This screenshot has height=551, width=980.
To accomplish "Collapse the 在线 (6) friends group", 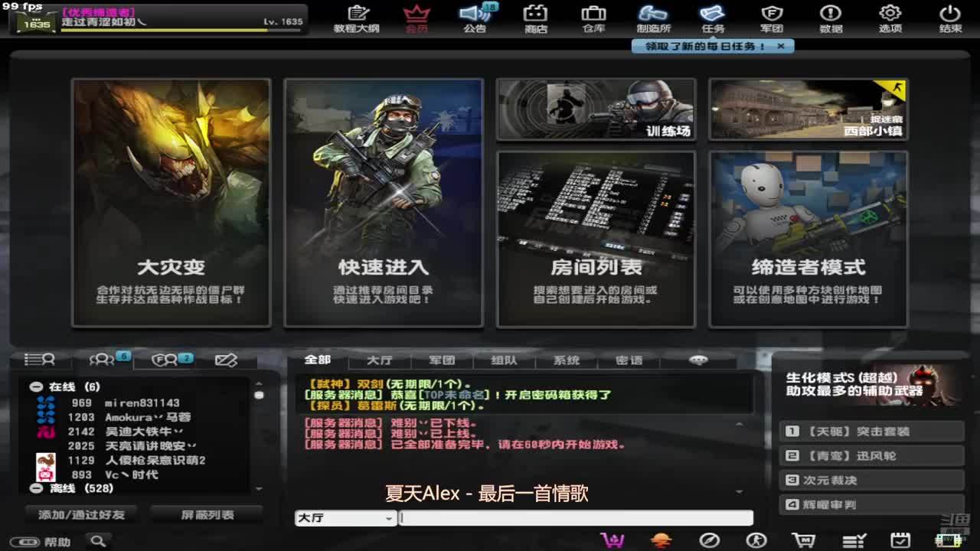I will pos(36,387).
